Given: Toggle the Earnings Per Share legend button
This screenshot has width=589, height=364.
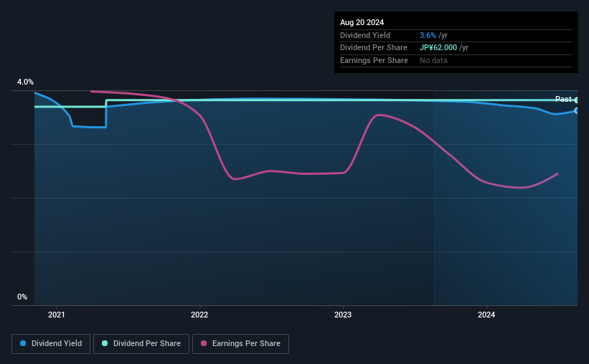Looking at the screenshot, I should (240, 344).
